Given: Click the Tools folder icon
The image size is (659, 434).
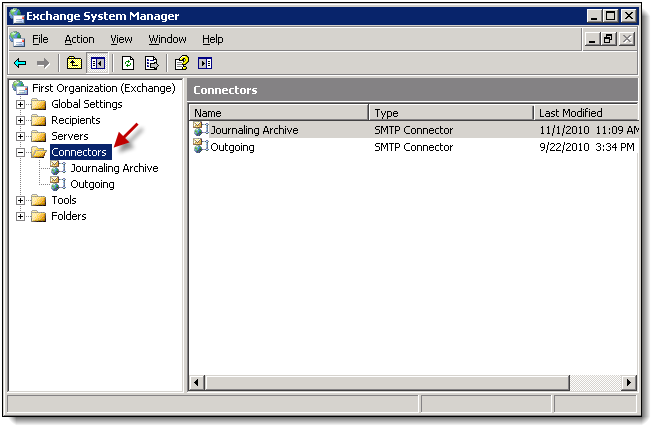Looking at the screenshot, I should [x=39, y=200].
